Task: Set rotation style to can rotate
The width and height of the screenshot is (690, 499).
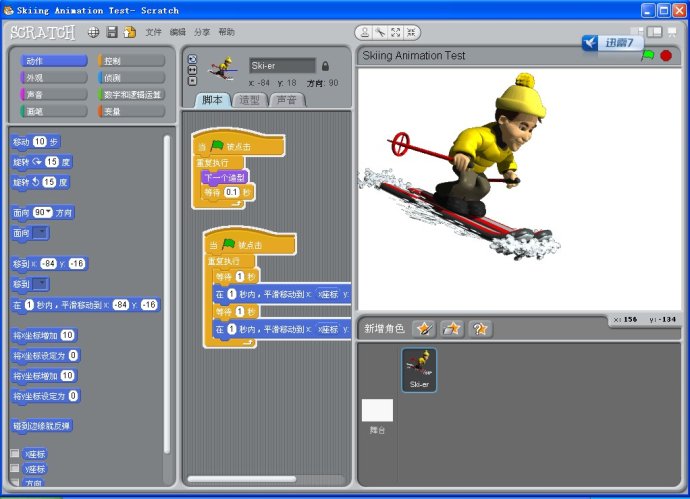Action: point(192,59)
